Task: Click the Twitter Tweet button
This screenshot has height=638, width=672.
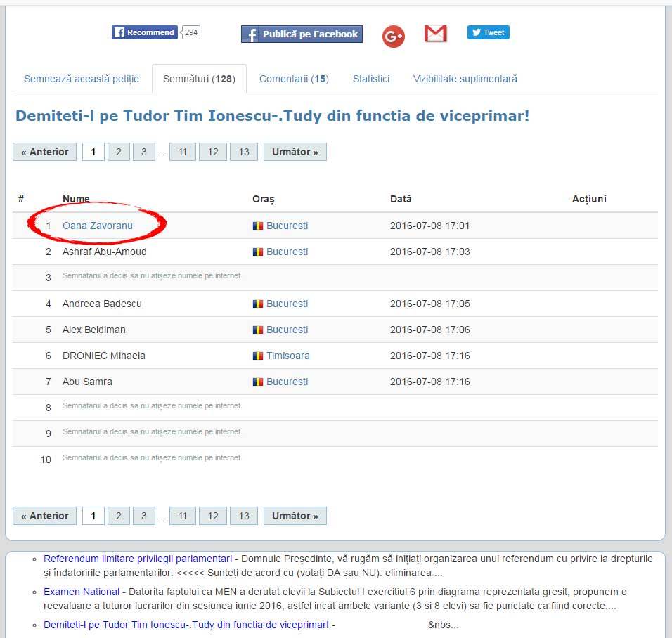Action: coord(488,32)
